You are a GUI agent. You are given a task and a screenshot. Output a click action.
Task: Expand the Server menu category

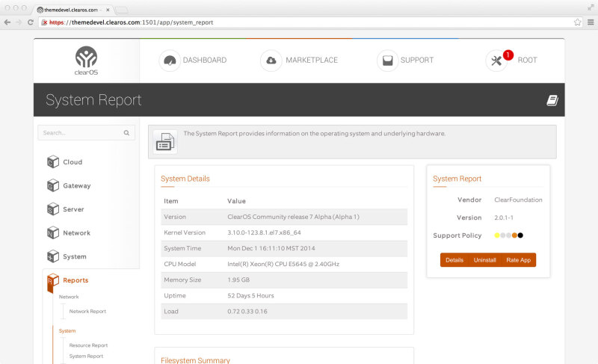coord(73,209)
